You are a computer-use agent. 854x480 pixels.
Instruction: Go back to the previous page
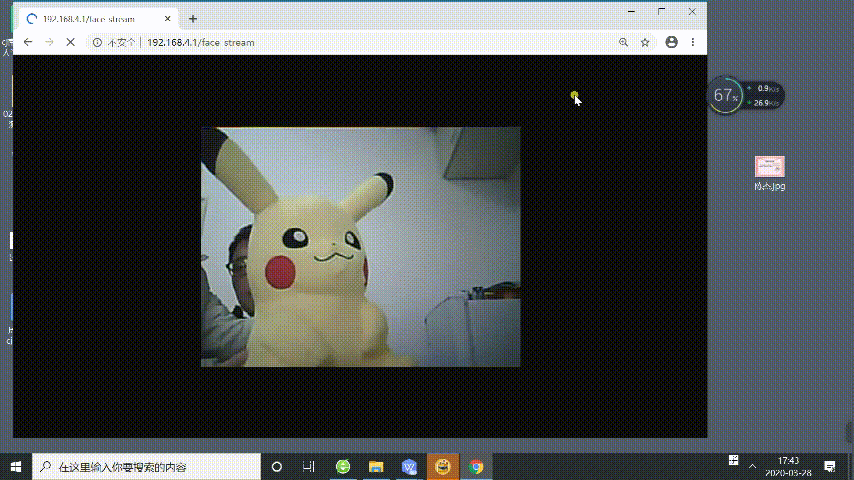(x=28, y=42)
